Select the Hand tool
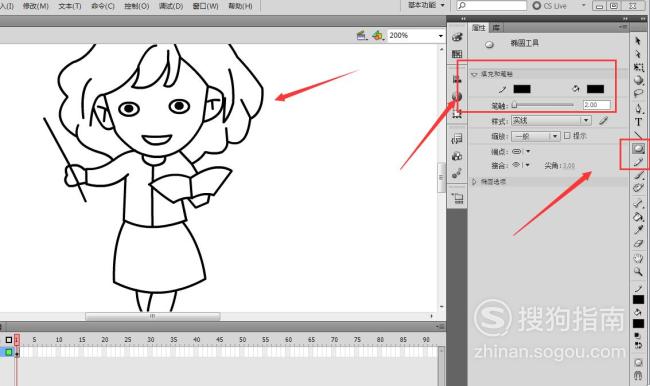Screen dimensions: 650x386 click(x=638, y=258)
